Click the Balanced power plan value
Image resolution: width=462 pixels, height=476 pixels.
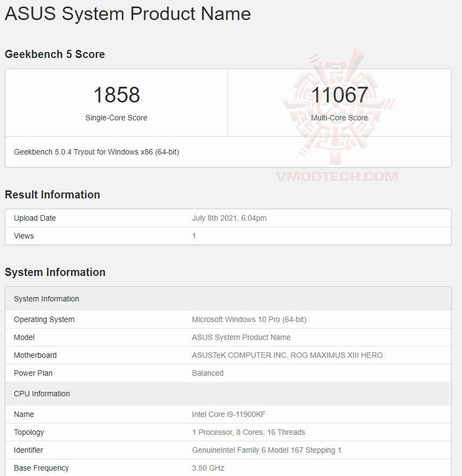click(207, 373)
